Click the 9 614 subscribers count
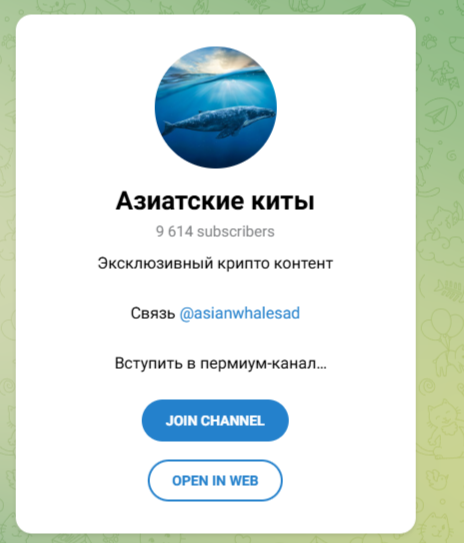The width and height of the screenshot is (464, 543). pyautogui.click(x=215, y=231)
